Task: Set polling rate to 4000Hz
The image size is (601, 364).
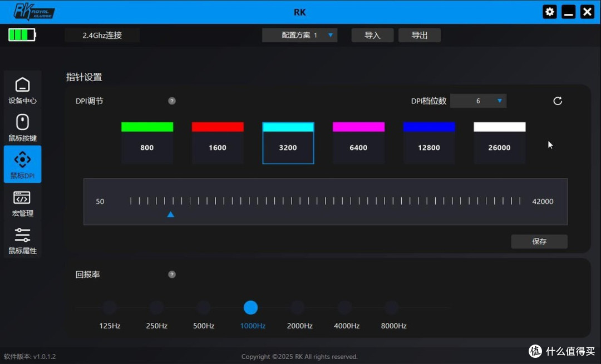Action: (x=344, y=307)
